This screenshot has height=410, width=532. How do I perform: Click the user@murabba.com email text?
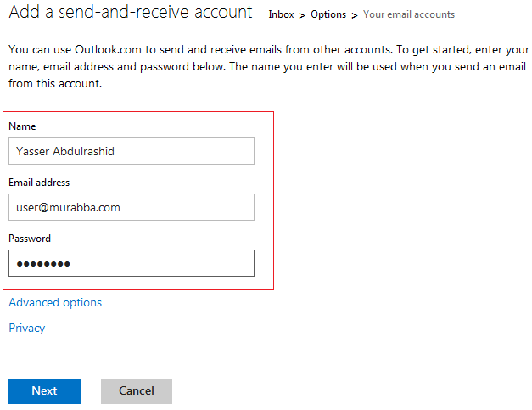[x=68, y=207]
